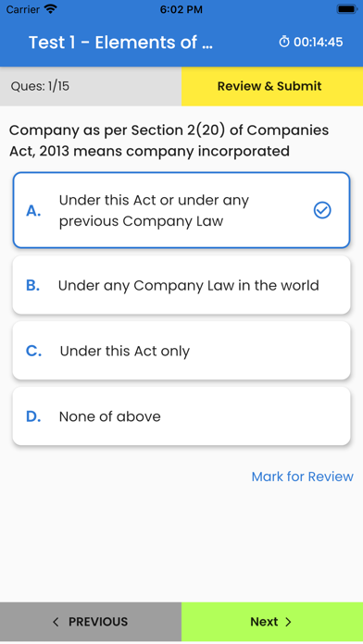Go to the Next question
Image resolution: width=363 pixels, height=644 pixels.
click(x=272, y=622)
